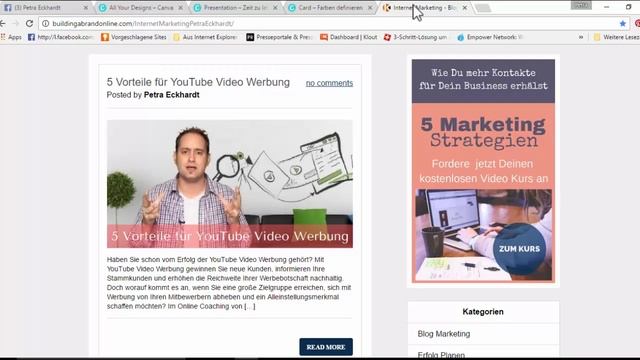Reload the current page

[x=29, y=24]
